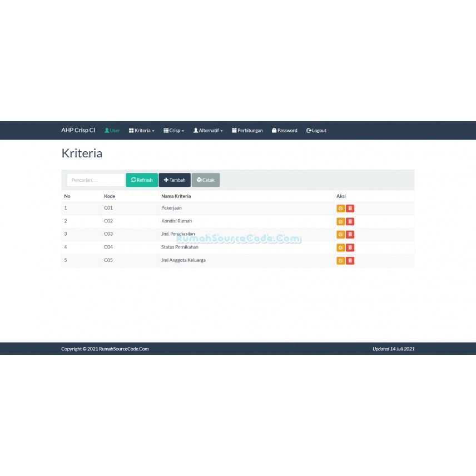Expand the Alternatif dropdown menu

click(208, 131)
